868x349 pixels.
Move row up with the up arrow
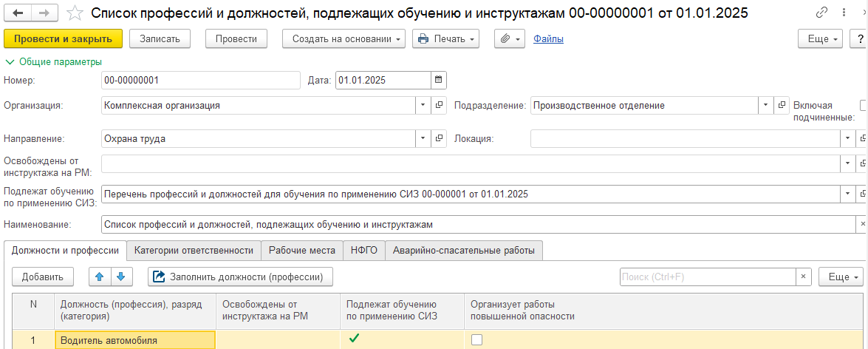click(x=100, y=277)
